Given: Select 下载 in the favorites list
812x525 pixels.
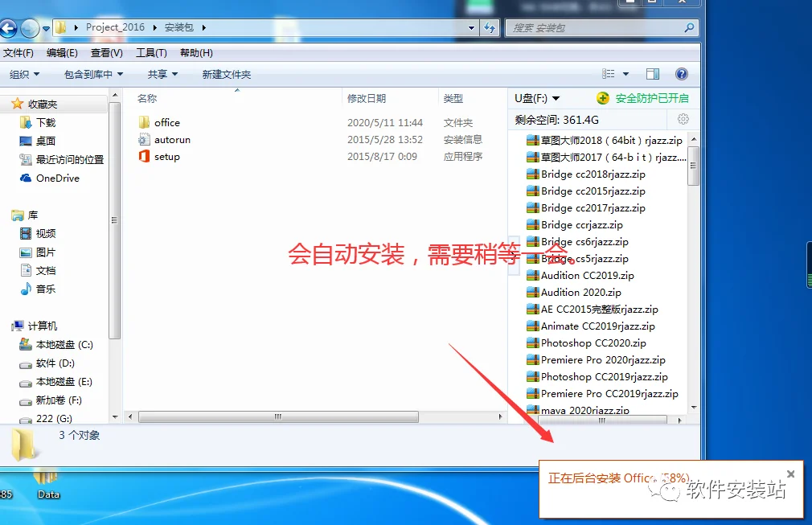Looking at the screenshot, I should pyautogui.click(x=37, y=122).
